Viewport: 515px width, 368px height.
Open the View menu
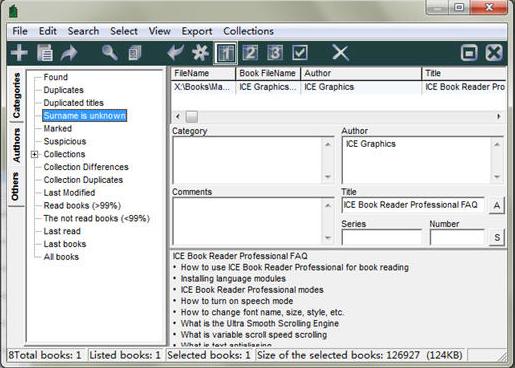pos(159,31)
